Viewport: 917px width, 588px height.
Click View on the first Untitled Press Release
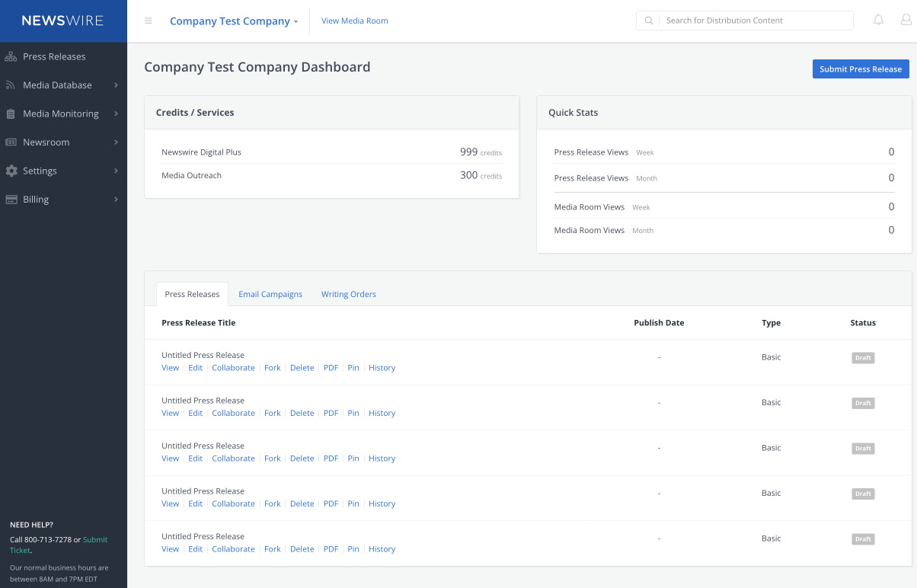(170, 368)
